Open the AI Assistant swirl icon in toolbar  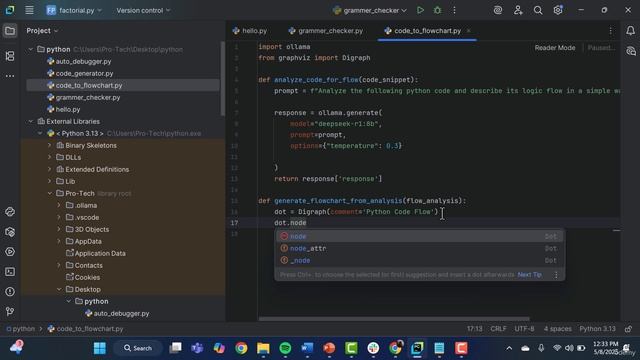[498, 10]
